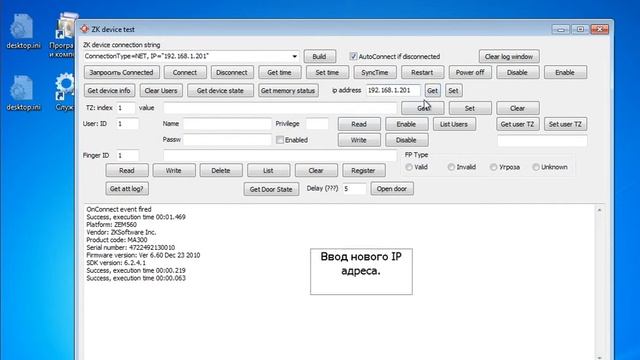Click Clear in the TZ row

518,108
